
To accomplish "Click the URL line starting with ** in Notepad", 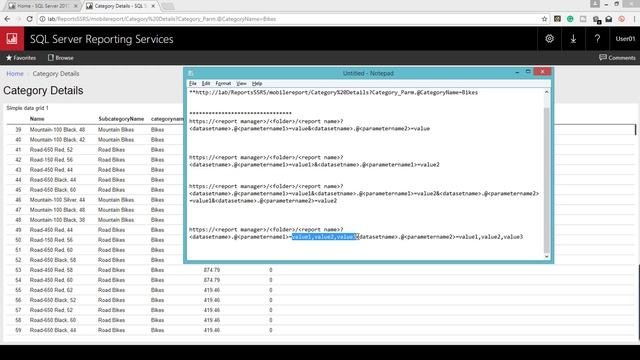I will (x=333, y=93).
